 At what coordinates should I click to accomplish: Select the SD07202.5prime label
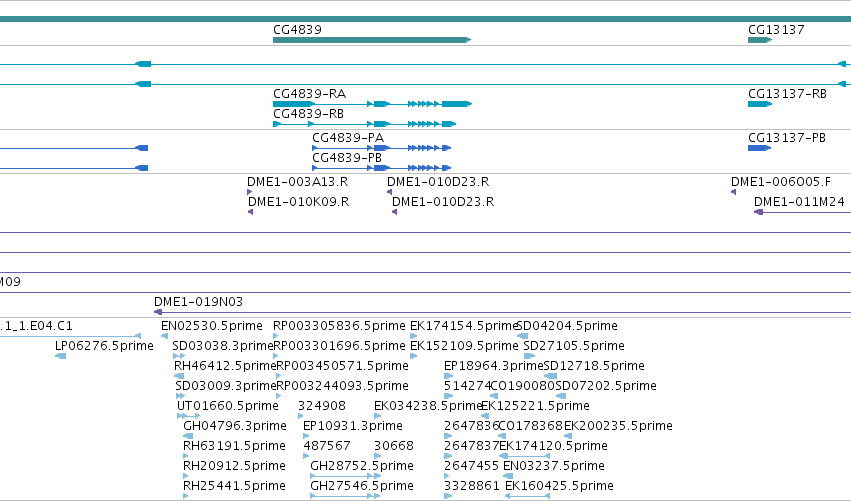[606, 386]
